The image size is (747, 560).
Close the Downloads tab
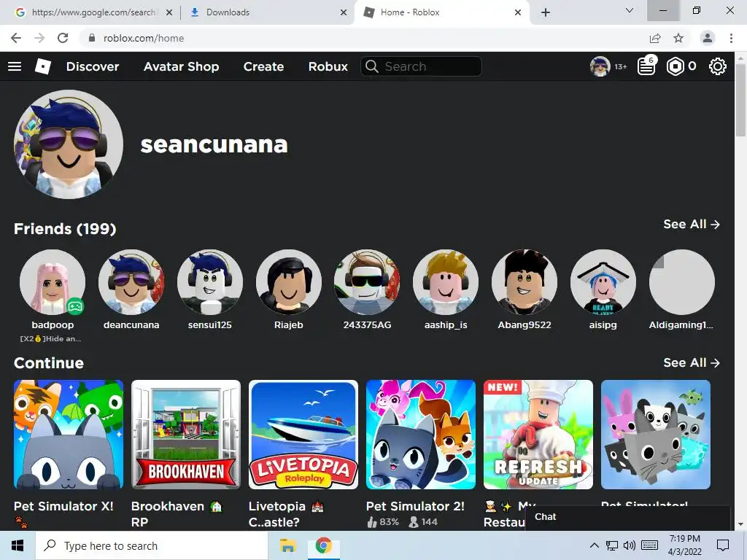coord(344,12)
